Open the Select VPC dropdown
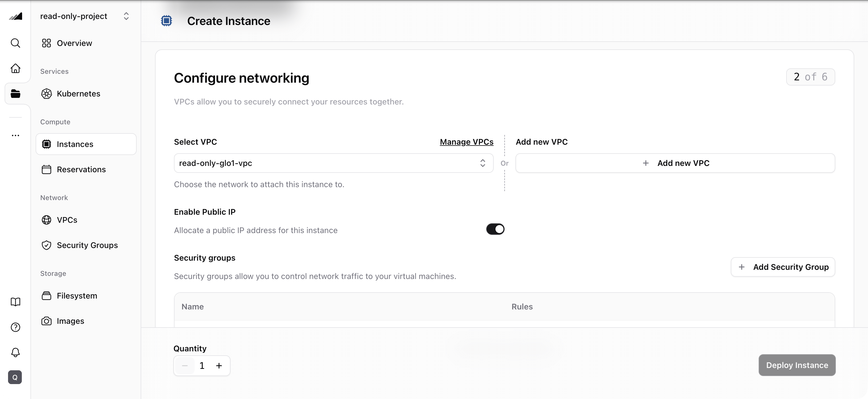The image size is (868, 399). pos(334,163)
